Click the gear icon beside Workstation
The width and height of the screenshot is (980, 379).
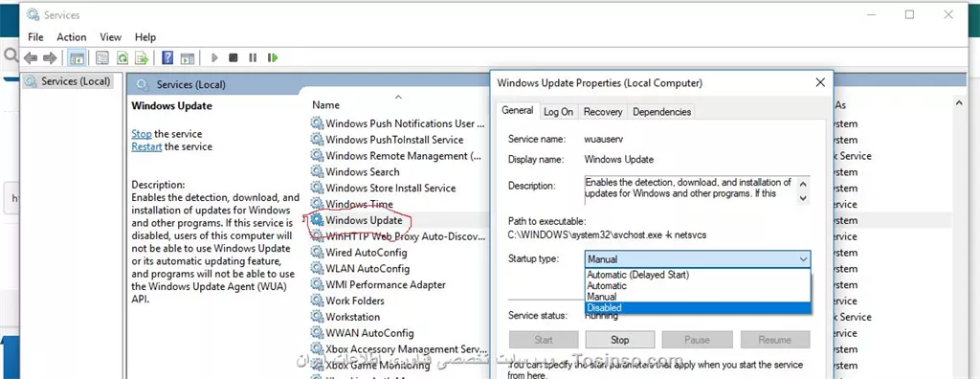[x=318, y=317]
